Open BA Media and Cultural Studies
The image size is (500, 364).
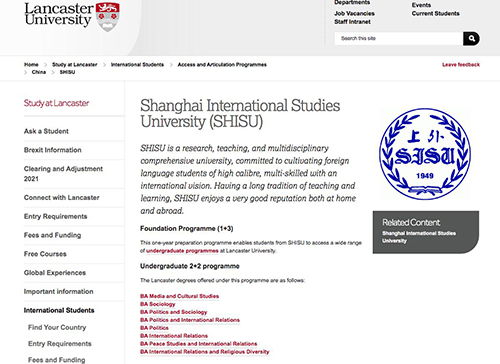point(179,296)
